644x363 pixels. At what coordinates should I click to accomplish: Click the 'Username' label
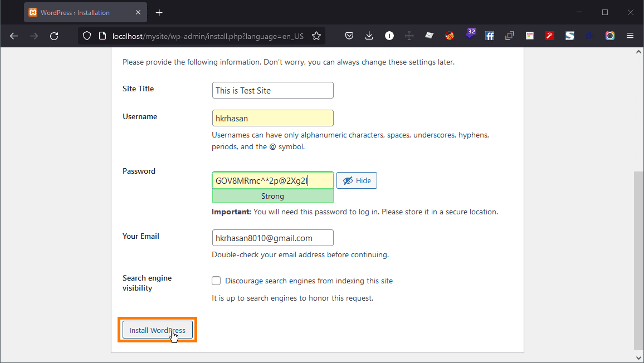140,116
